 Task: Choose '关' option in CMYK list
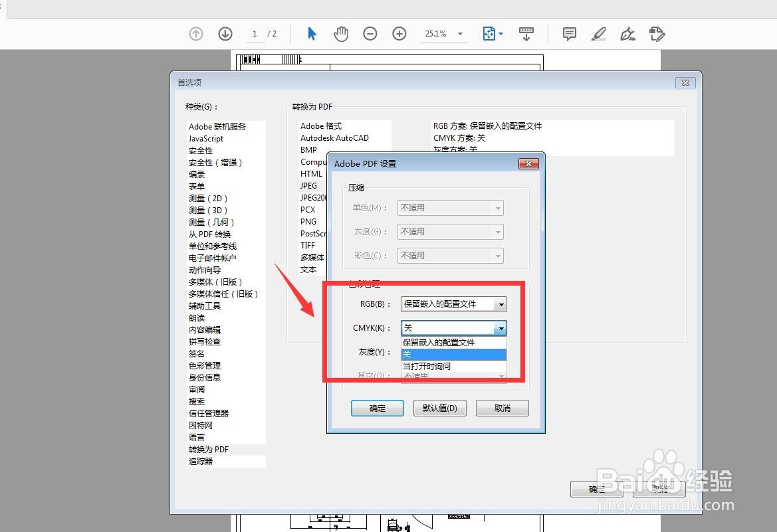click(x=454, y=354)
